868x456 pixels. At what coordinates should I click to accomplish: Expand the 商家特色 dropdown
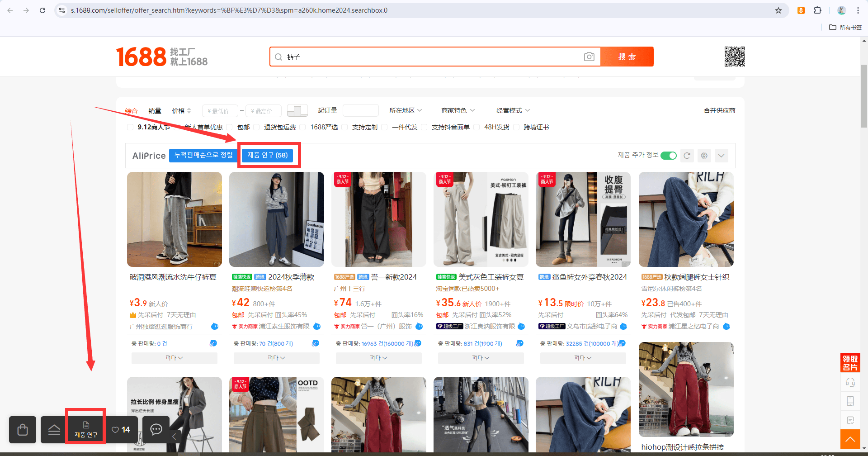click(458, 110)
